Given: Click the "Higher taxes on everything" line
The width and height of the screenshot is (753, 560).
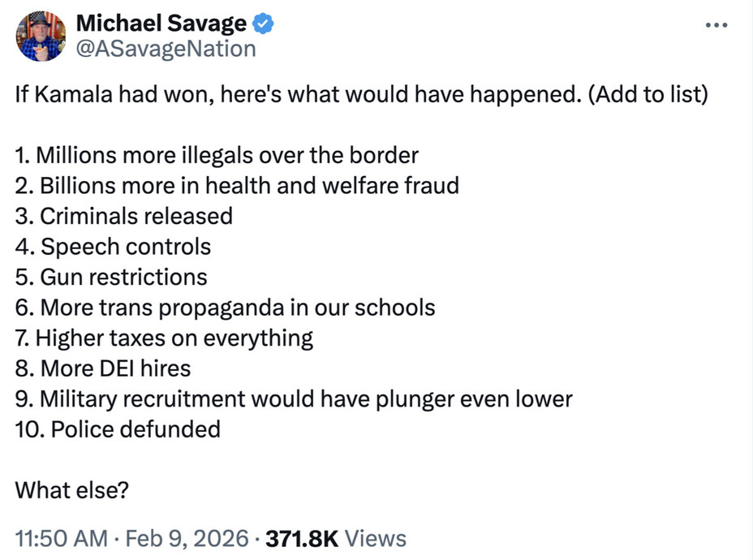Looking at the screenshot, I should (164, 338).
